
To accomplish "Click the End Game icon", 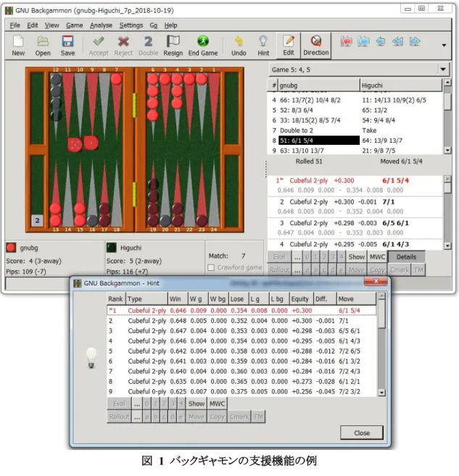I will (x=203, y=46).
